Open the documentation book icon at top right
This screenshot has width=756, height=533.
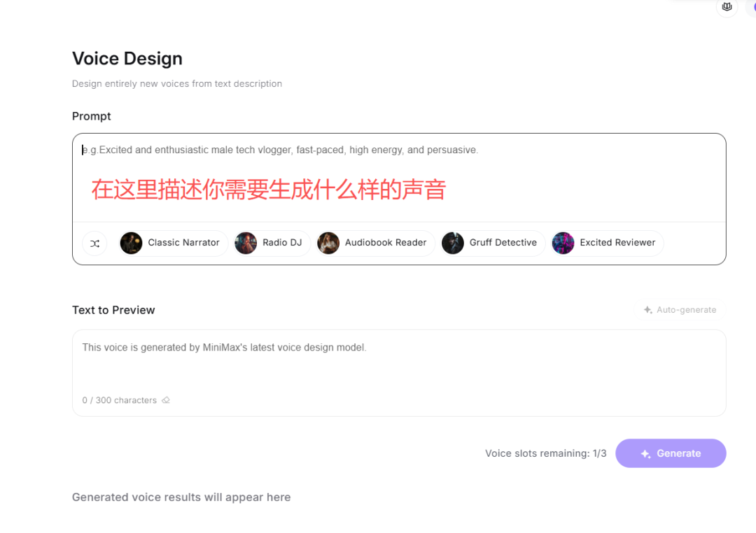(x=727, y=7)
